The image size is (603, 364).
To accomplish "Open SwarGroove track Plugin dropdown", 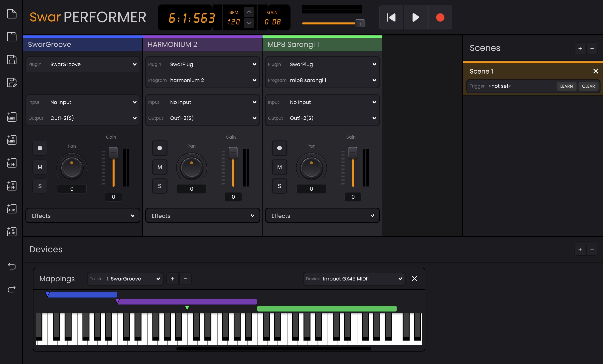I will (x=83, y=64).
